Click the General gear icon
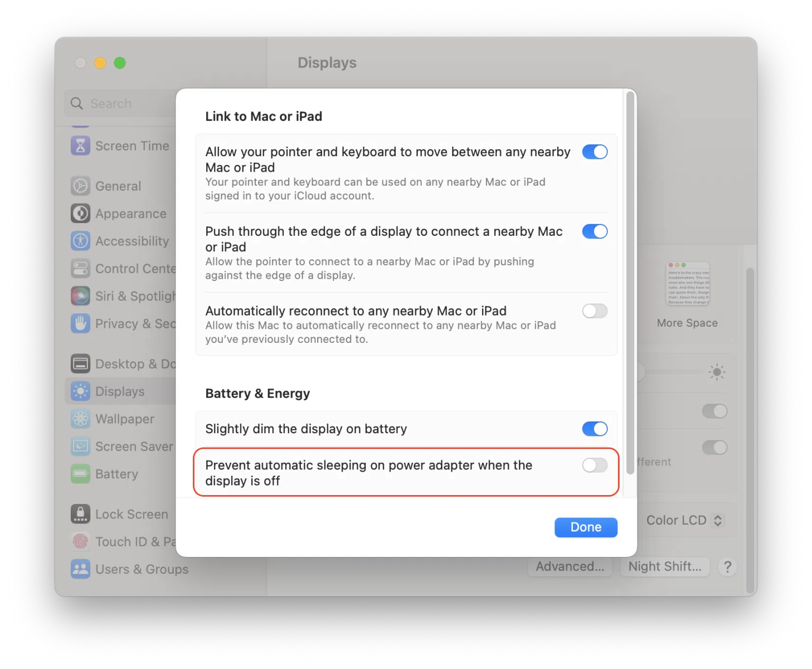Screen dimensions: 812x669 (80, 186)
